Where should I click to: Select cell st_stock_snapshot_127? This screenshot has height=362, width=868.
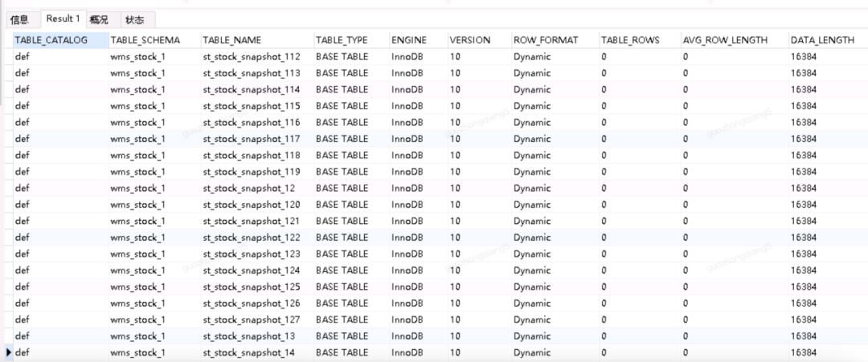tap(257, 319)
